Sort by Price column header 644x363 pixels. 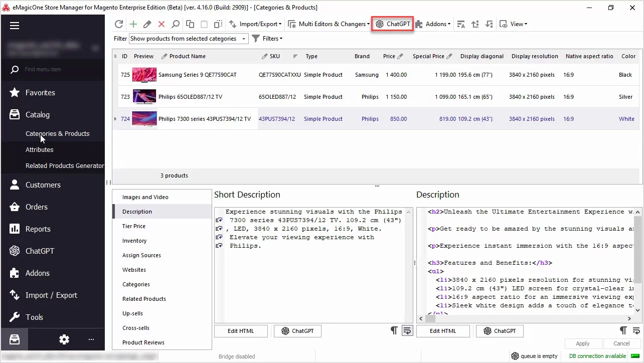(x=389, y=56)
